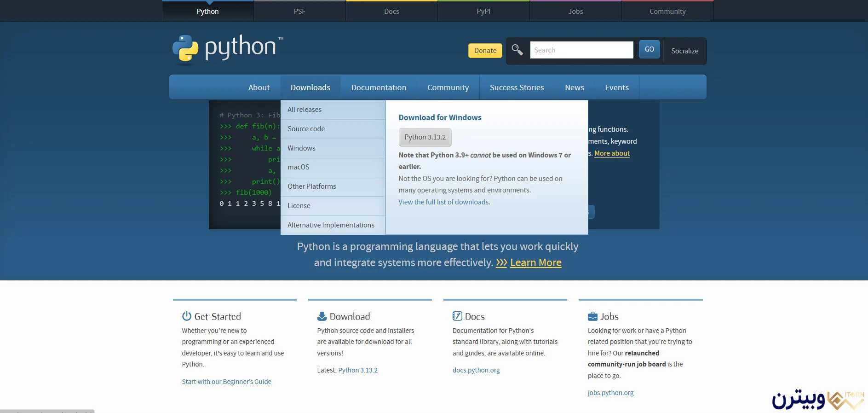Follow the Learn More link
This screenshot has height=413, width=868.
click(x=536, y=262)
